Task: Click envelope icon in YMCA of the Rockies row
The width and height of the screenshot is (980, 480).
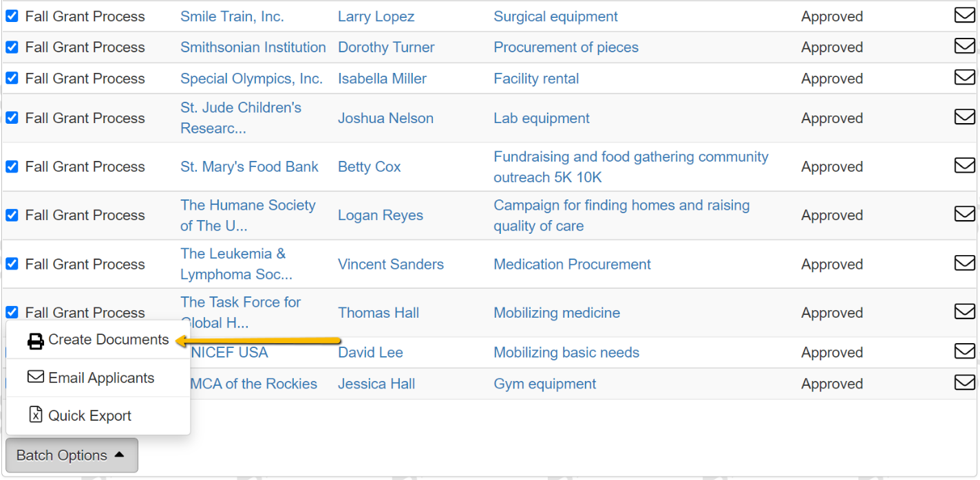Action: 964,382
